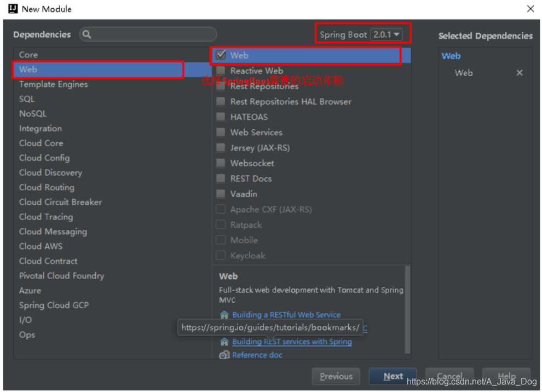
Task: Open the Spring Boot version dropdown
Action: 387,34
